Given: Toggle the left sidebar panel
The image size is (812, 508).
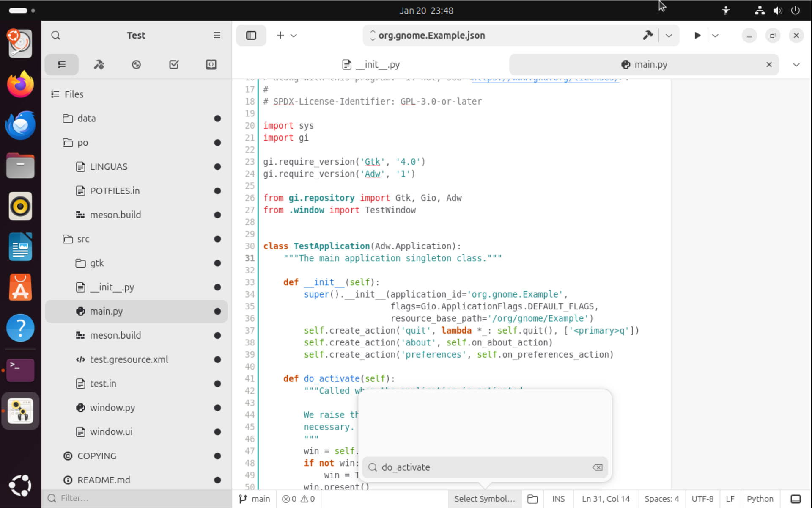Looking at the screenshot, I should pyautogui.click(x=251, y=36).
